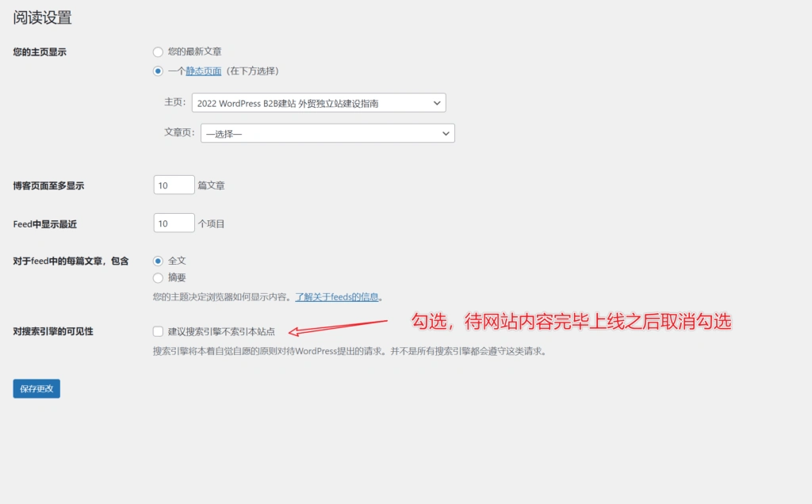Click the 对搜索引擎的可见性 row label

pyautogui.click(x=53, y=331)
